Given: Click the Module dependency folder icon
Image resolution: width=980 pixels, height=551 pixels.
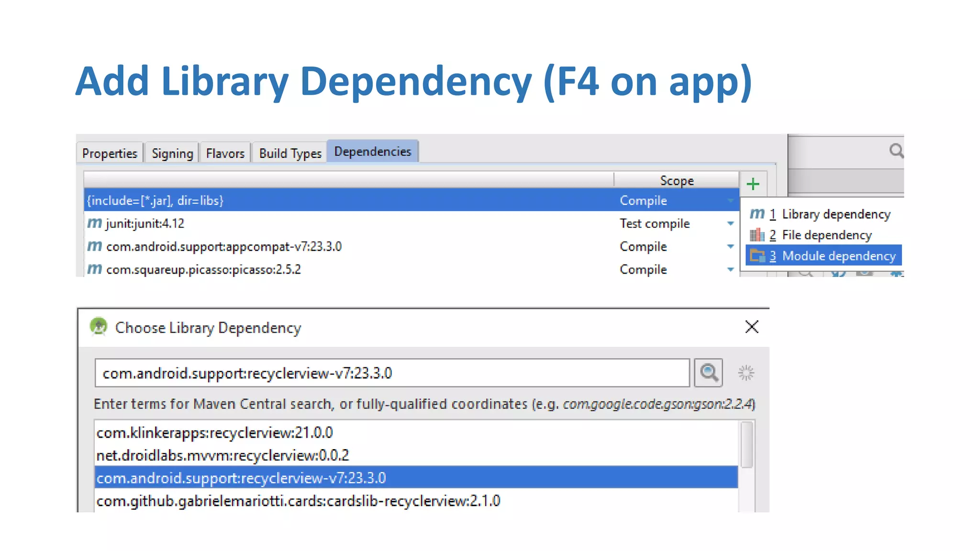Looking at the screenshot, I should (x=757, y=256).
